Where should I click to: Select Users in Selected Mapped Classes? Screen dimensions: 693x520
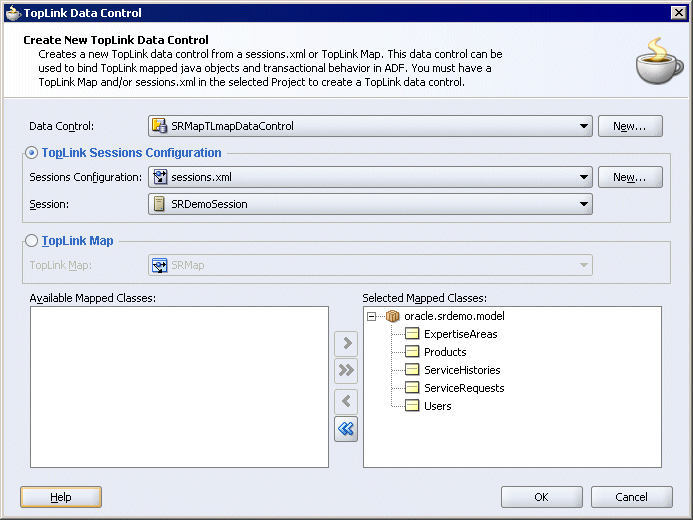pyautogui.click(x=438, y=406)
